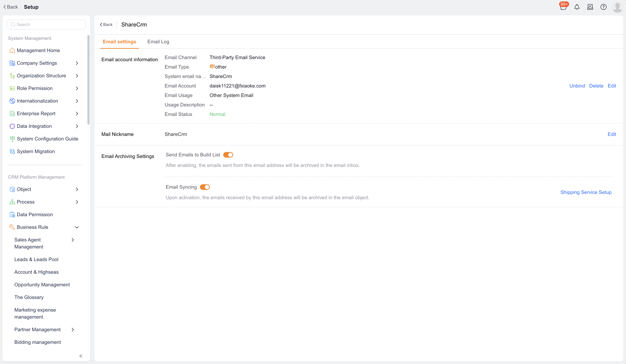The image size is (626, 364).
Task: Click the Delete link for email account
Action: (x=596, y=86)
